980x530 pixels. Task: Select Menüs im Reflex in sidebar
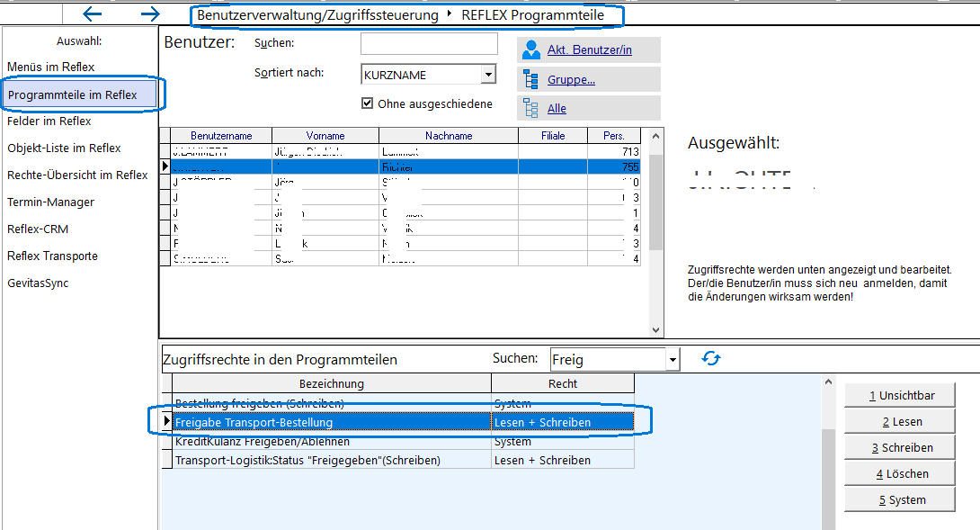pyautogui.click(x=50, y=67)
